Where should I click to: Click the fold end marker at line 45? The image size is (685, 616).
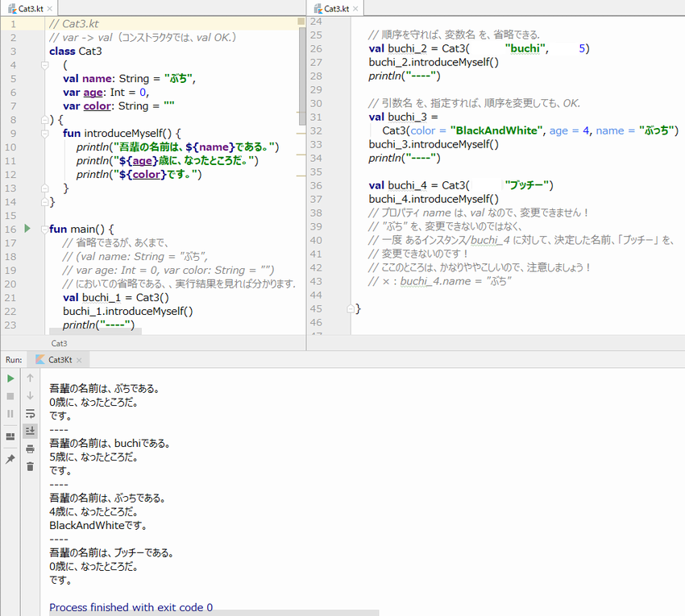pos(351,308)
